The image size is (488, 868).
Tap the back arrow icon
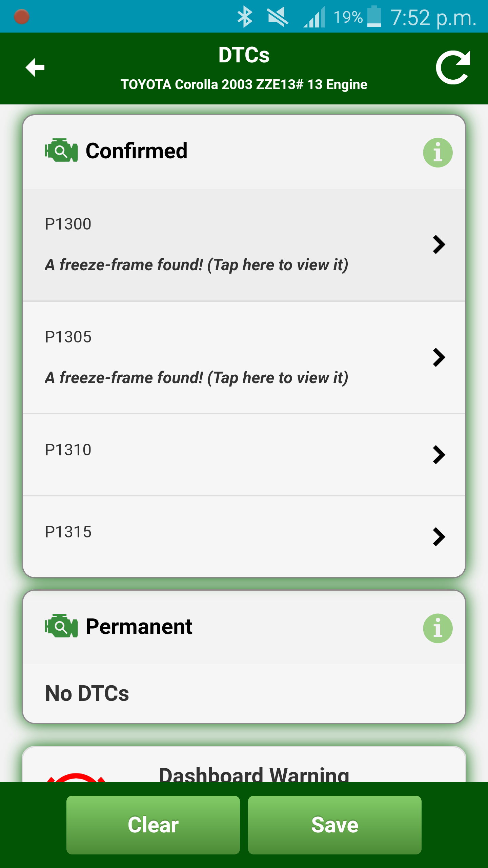pyautogui.click(x=35, y=67)
